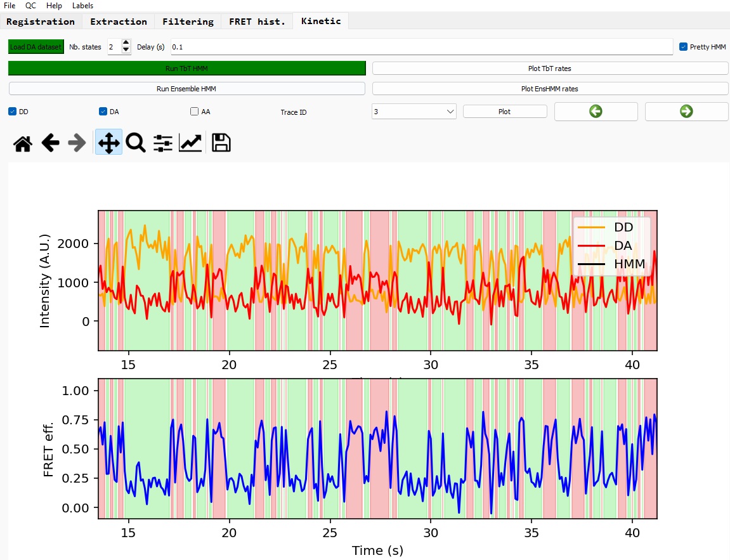Click the 'Delay (s)' label

pyautogui.click(x=151, y=47)
